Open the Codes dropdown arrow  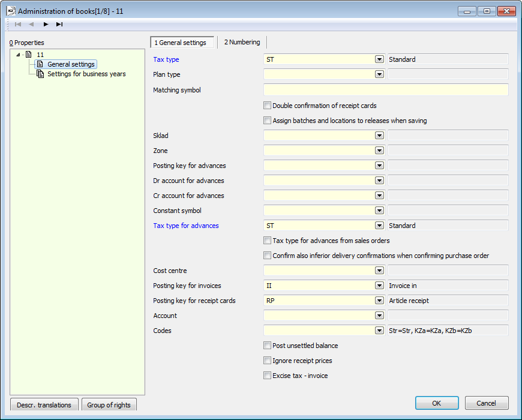tap(379, 330)
